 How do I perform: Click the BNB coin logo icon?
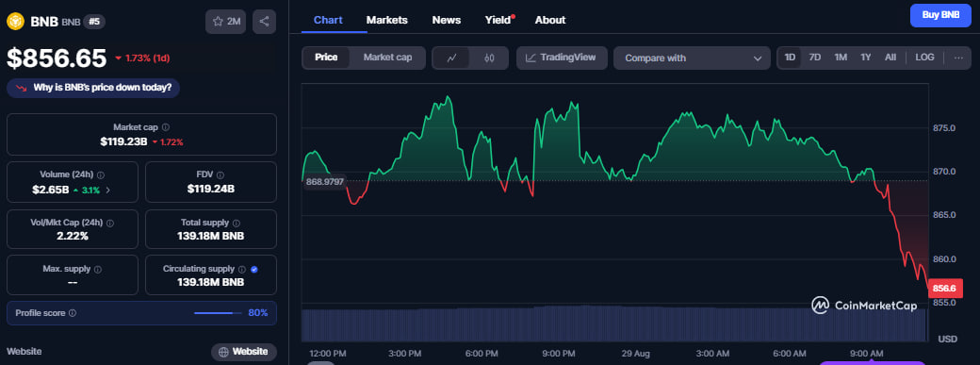coord(15,22)
